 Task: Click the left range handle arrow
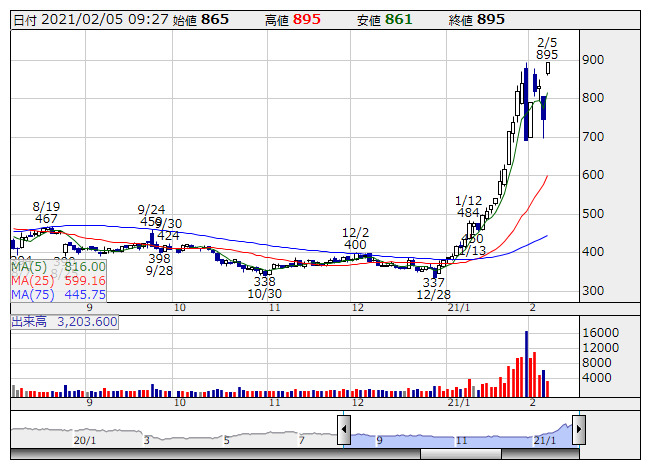click(343, 432)
